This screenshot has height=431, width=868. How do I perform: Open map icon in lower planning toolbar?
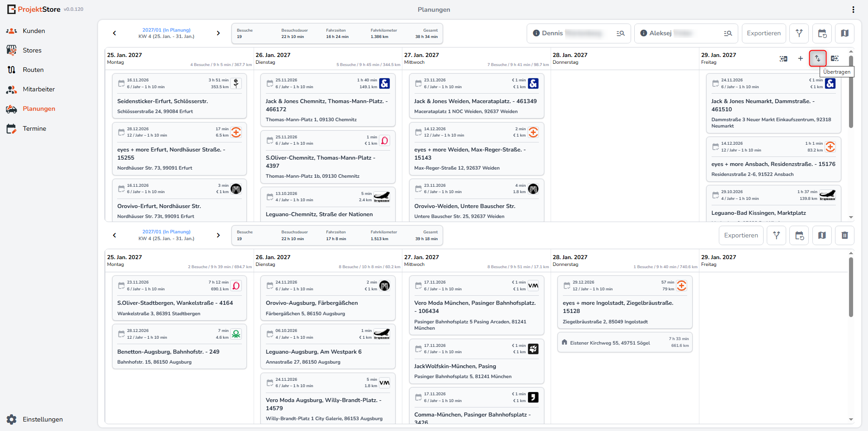[x=822, y=235]
